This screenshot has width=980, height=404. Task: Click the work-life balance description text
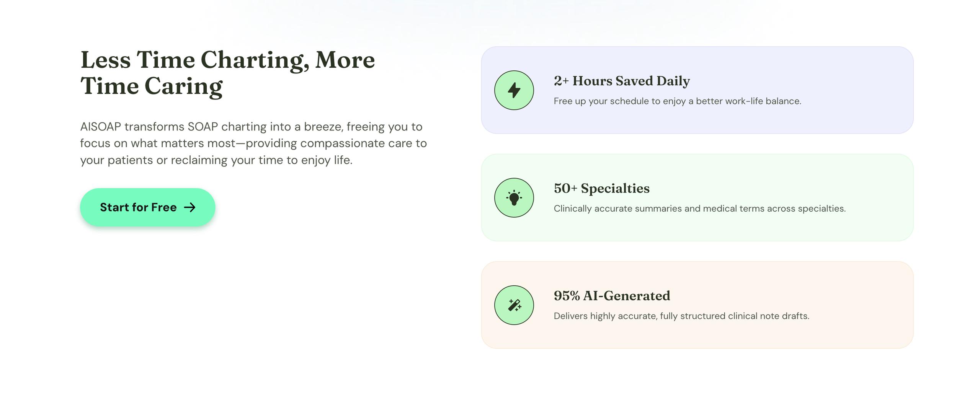[x=677, y=101]
